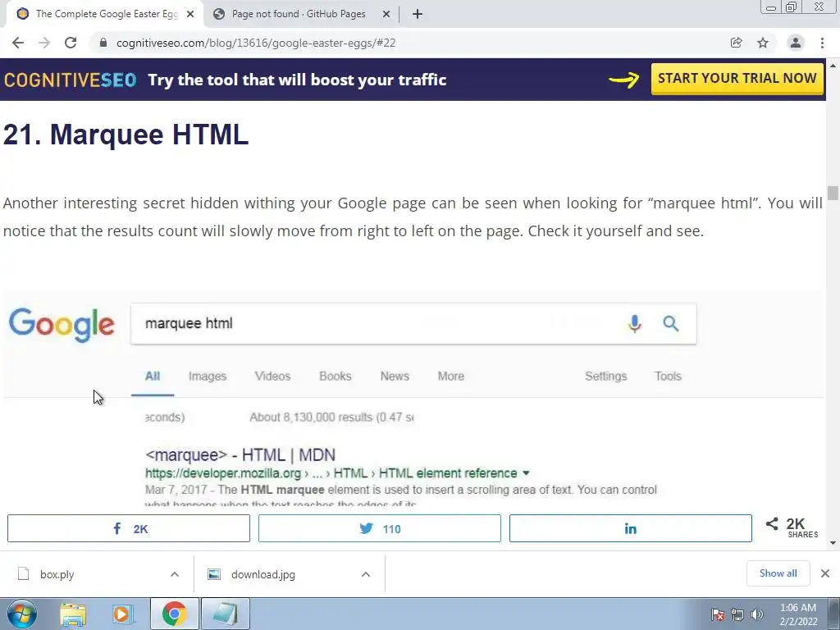Image resolution: width=840 pixels, height=630 pixels.
Task: Open the More results menu
Action: (451, 376)
